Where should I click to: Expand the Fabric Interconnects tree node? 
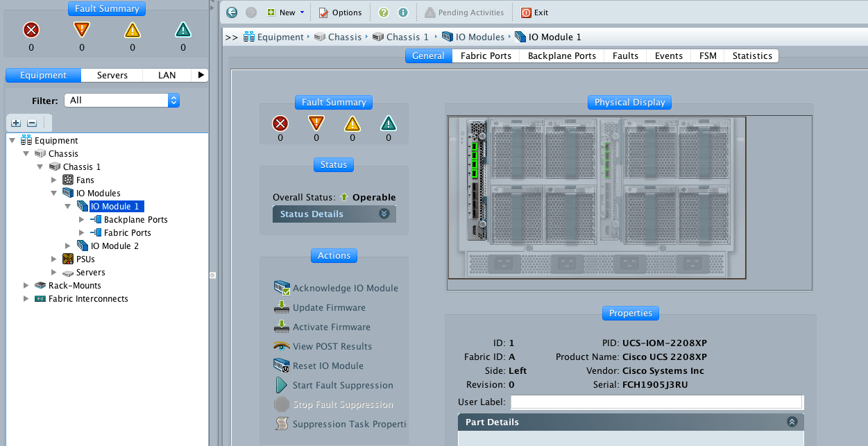(26, 299)
